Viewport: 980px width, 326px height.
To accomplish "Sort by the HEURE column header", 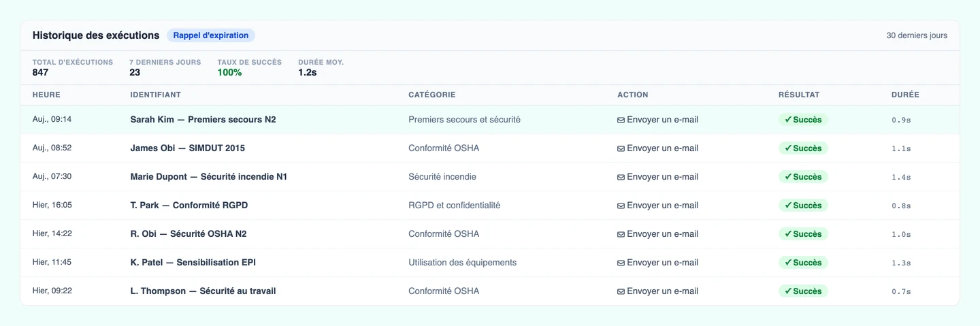I will tap(46, 95).
